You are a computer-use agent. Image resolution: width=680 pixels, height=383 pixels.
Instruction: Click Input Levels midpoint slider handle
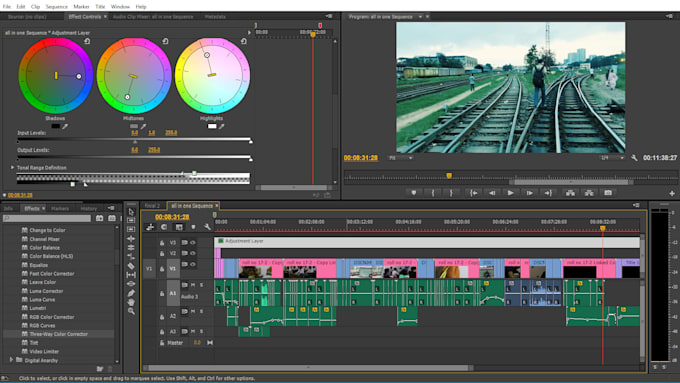[135, 142]
